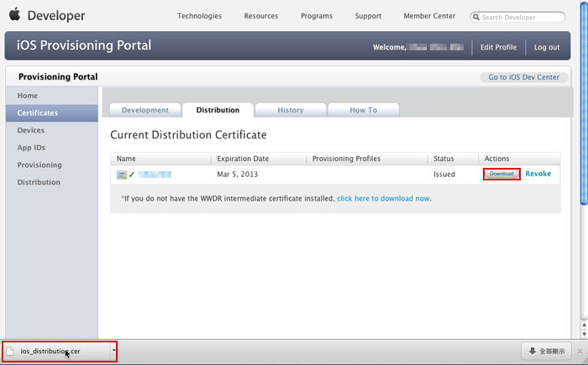588x365 pixels.
Task: Log out of the portal
Action: click(547, 47)
